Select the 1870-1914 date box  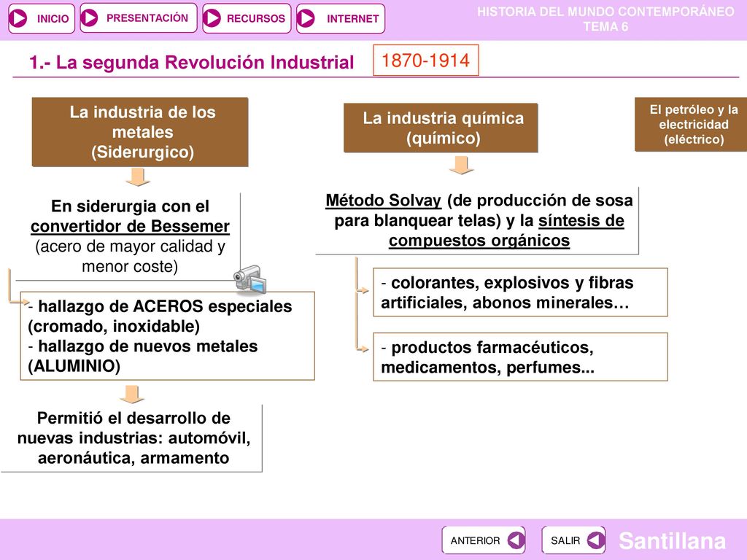[x=426, y=61]
